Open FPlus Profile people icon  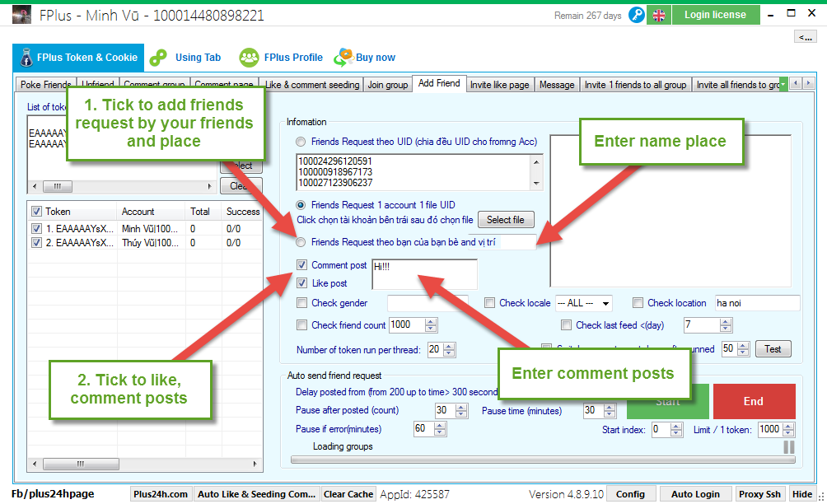click(x=249, y=58)
